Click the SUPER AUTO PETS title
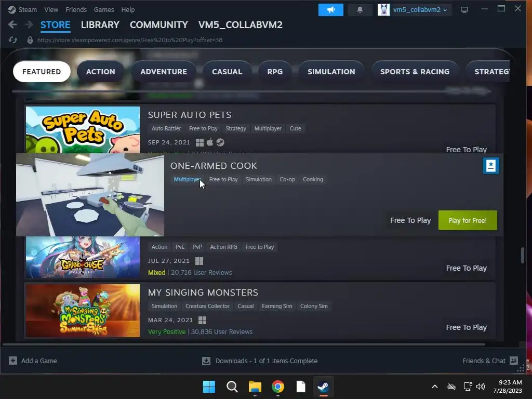Image resolution: width=532 pixels, height=399 pixels. pos(190,115)
